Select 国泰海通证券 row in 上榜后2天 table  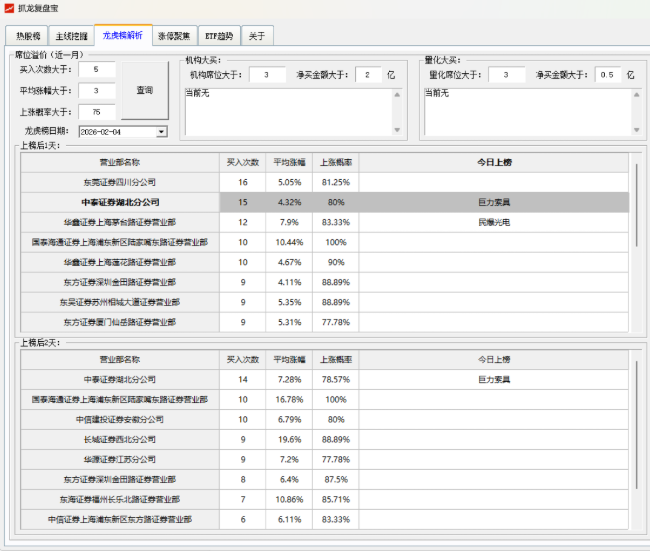pos(120,400)
